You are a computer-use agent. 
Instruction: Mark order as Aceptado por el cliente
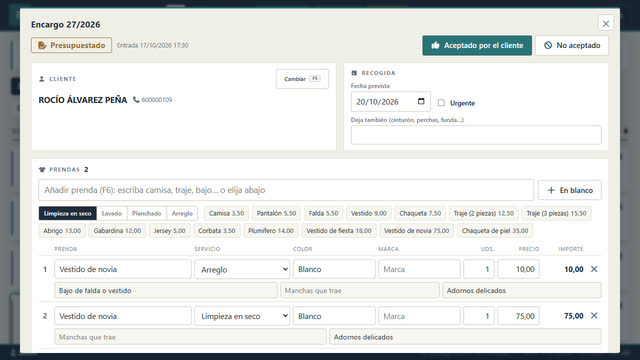click(x=477, y=45)
